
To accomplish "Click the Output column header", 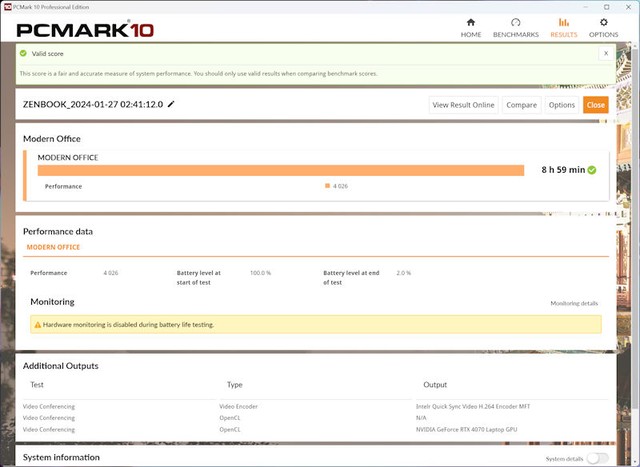I will [x=435, y=385].
